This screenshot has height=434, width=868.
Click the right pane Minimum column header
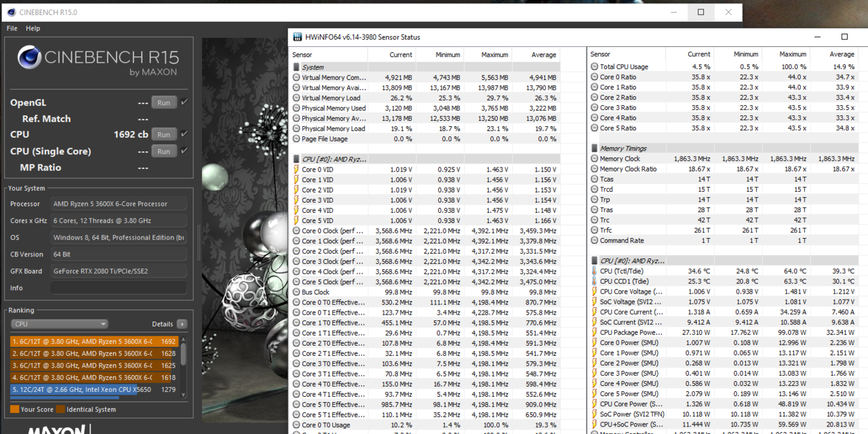(x=738, y=54)
